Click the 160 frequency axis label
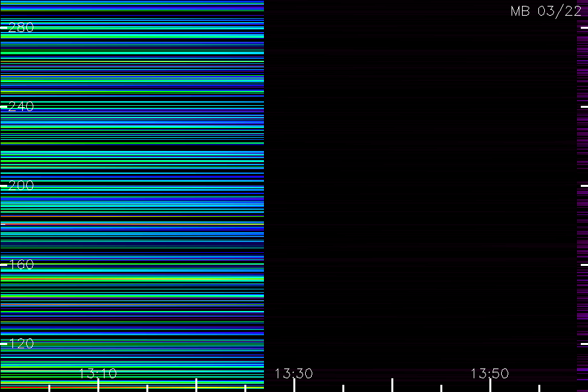Viewport: 588px width, 392px height. click(21, 265)
